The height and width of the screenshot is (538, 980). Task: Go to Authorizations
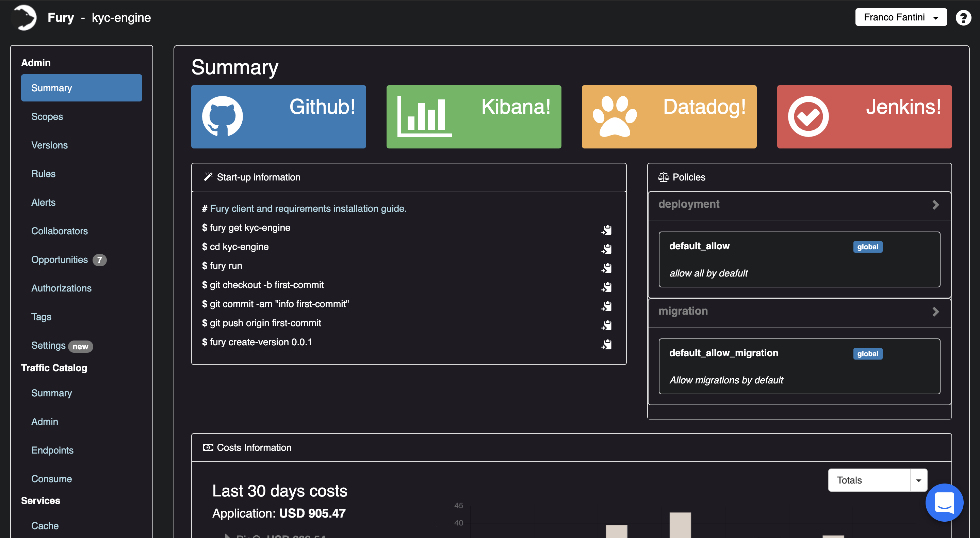(x=61, y=288)
